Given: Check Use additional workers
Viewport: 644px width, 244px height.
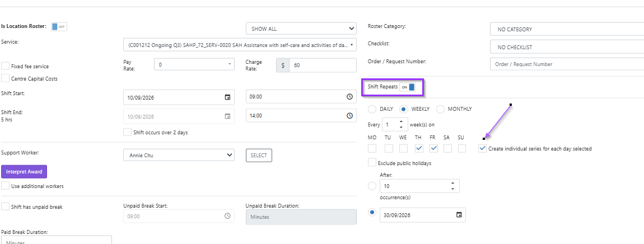Looking at the screenshot, I should (x=6, y=186).
